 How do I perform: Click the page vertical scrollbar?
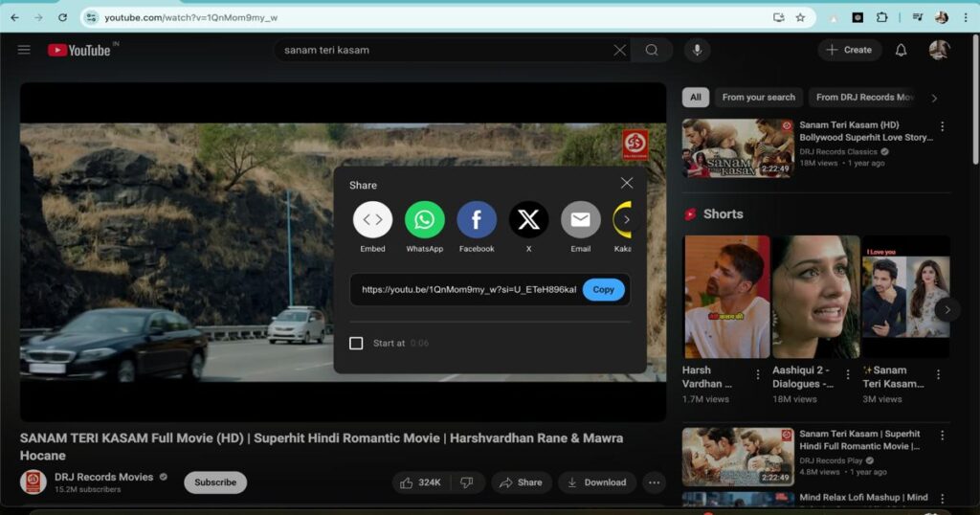point(975,100)
